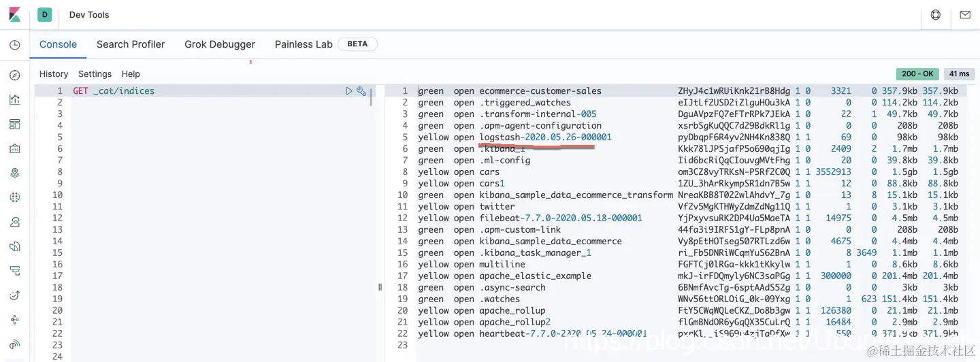Click the Kibana logo icon

click(x=15, y=15)
